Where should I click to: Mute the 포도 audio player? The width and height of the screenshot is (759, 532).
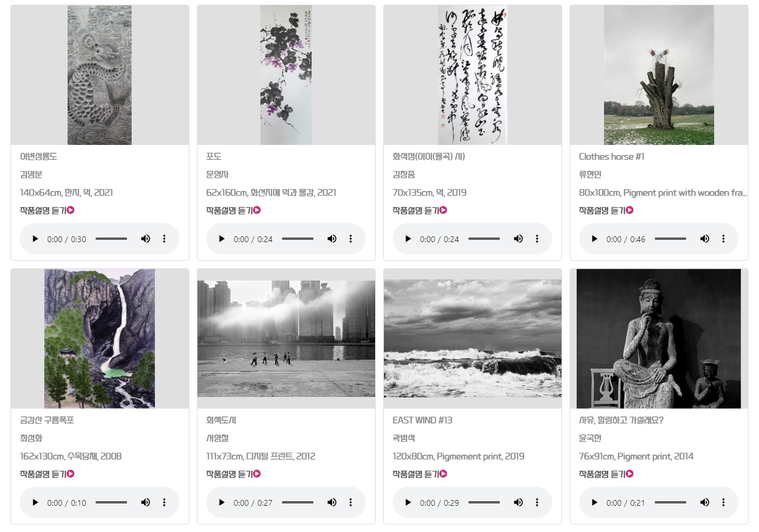[x=332, y=239]
